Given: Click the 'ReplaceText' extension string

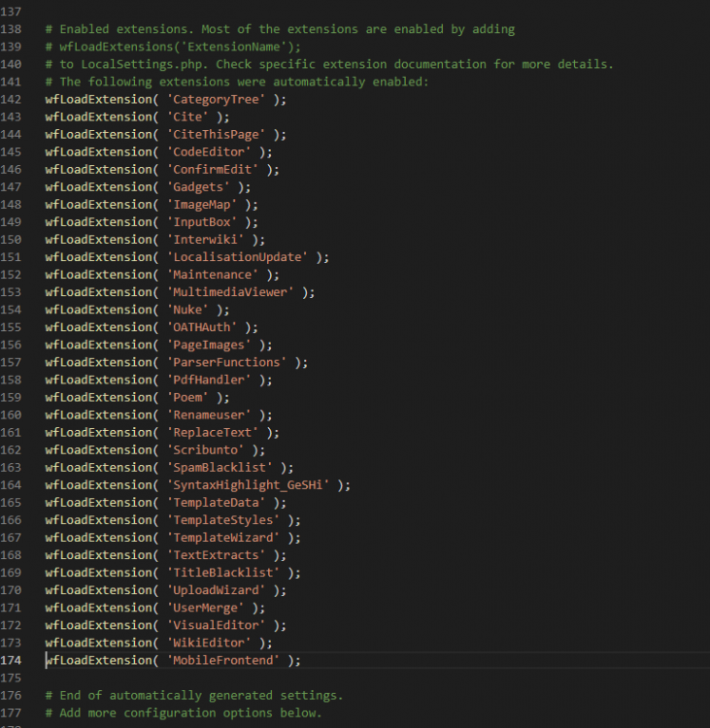Looking at the screenshot, I should pyautogui.click(x=213, y=433).
